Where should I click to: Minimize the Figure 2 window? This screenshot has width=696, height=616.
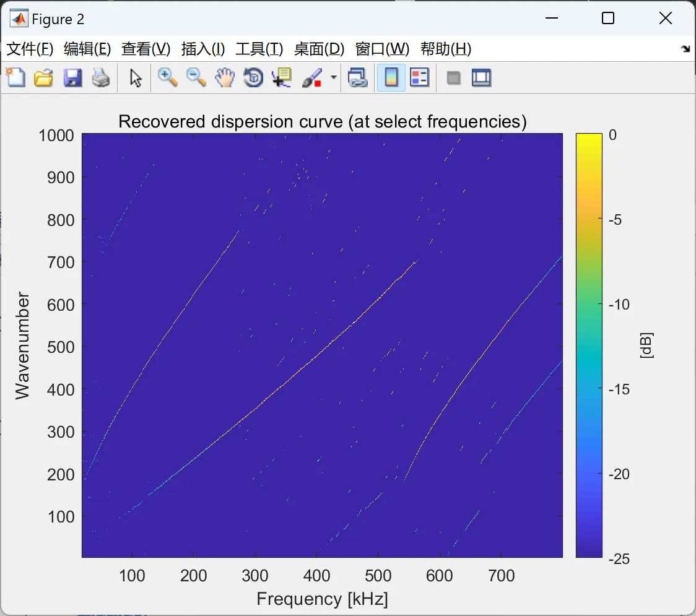click(x=552, y=18)
